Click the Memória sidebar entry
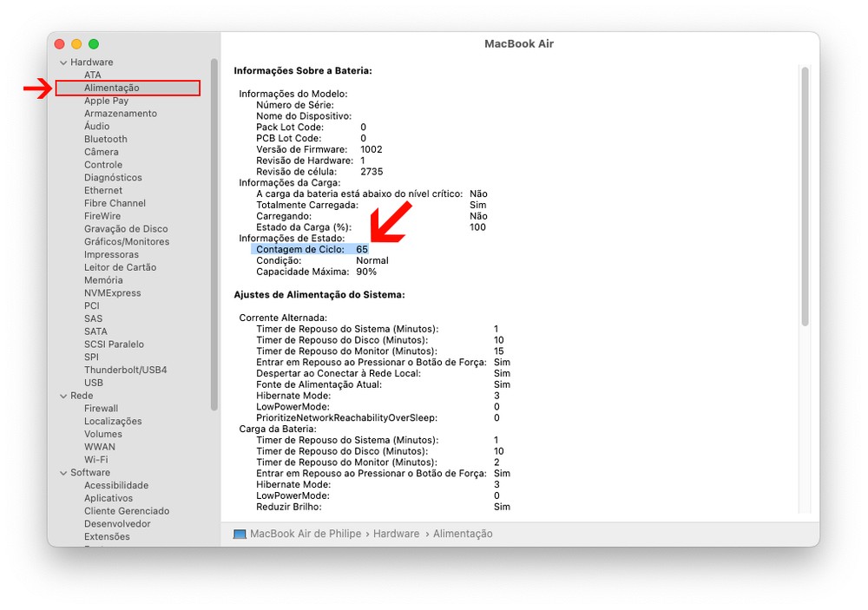Viewport: 868px width, 610px height. 103,280
